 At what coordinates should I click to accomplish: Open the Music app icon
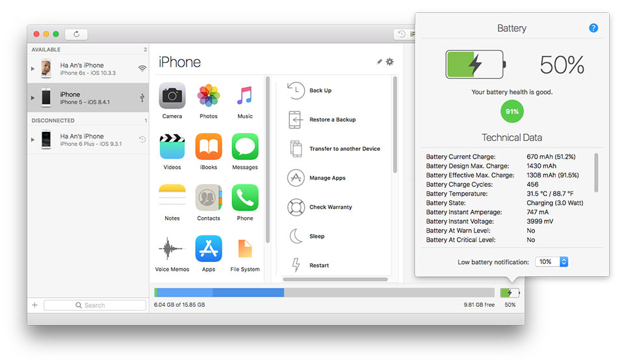pyautogui.click(x=245, y=96)
